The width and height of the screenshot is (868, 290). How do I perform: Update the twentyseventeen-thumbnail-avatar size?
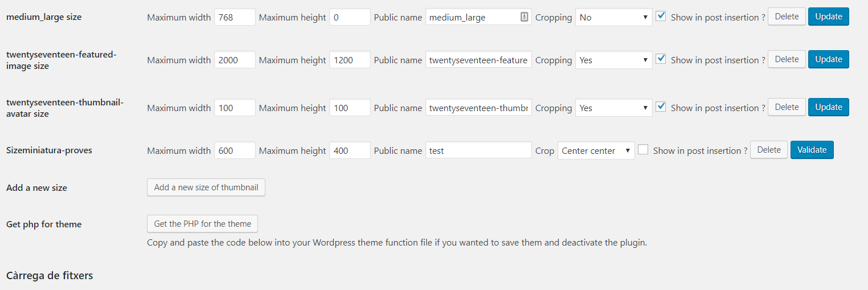tap(829, 107)
